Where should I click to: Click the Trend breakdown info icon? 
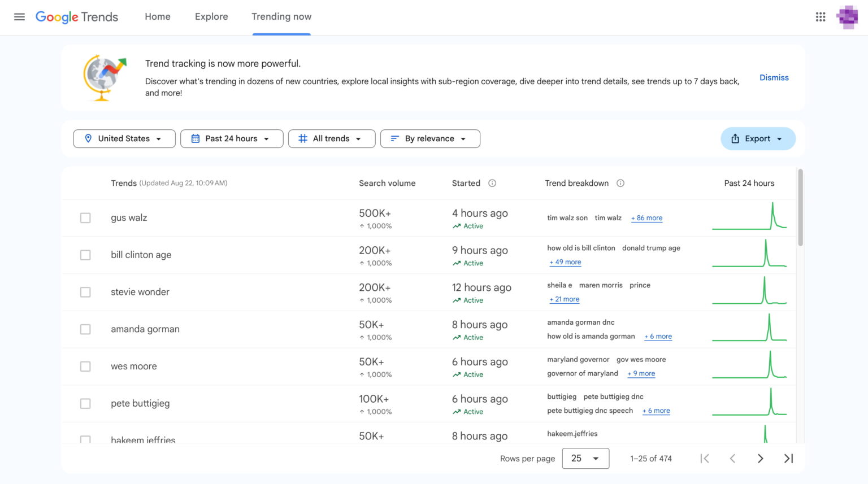pos(620,183)
